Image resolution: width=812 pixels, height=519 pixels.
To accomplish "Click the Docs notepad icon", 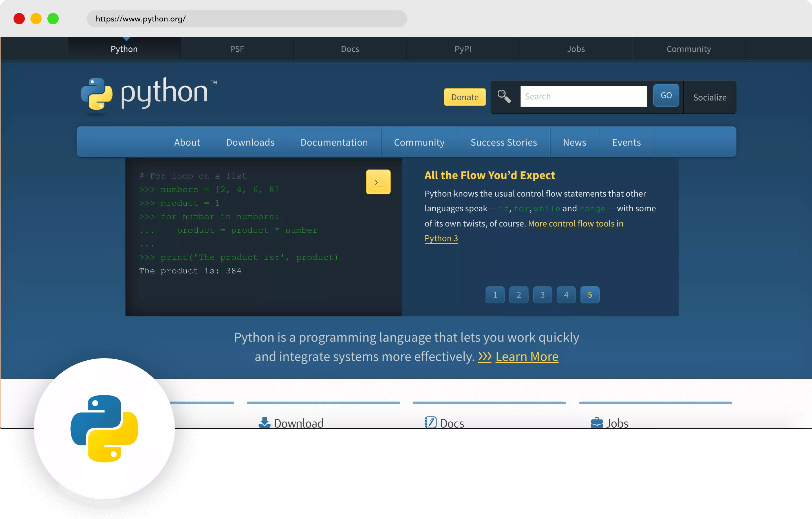I will [430, 422].
